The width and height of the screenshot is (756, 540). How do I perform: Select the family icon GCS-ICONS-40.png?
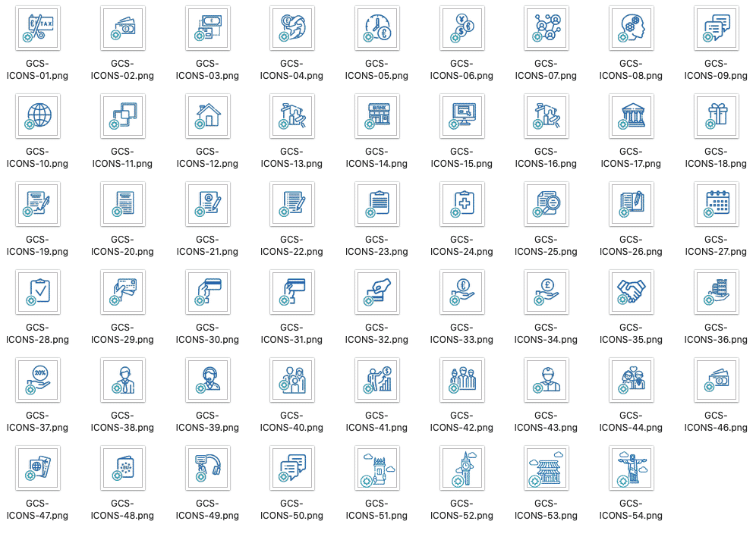click(x=292, y=380)
